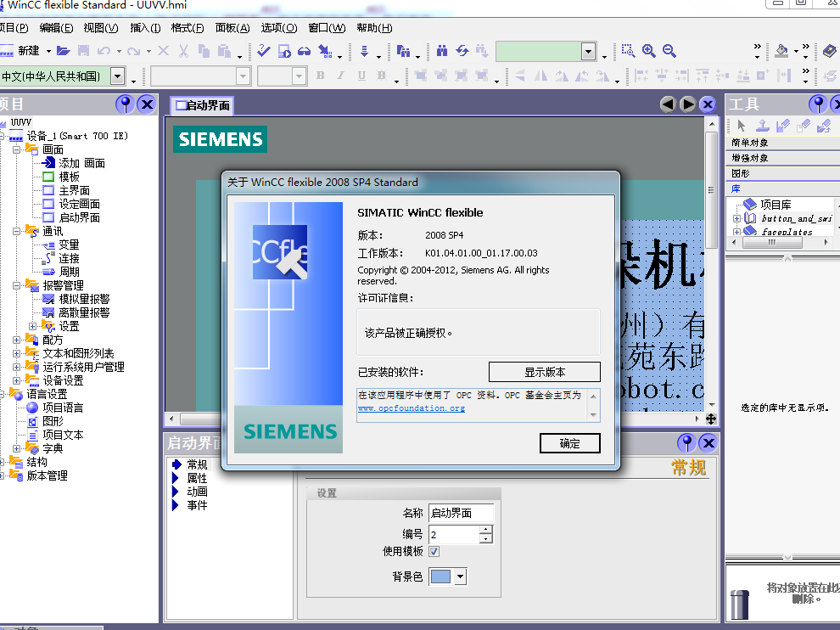Click the Open project folder icon
This screenshot has height=630, width=840.
[64, 51]
